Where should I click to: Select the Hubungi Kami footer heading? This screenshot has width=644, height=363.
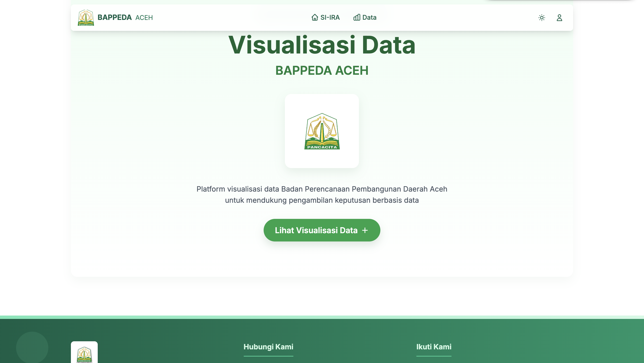(x=268, y=347)
